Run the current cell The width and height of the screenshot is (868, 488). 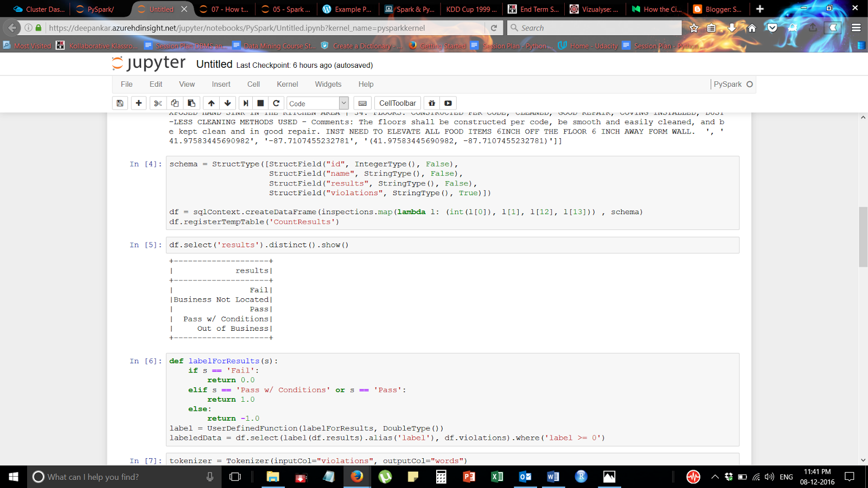pos(245,103)
